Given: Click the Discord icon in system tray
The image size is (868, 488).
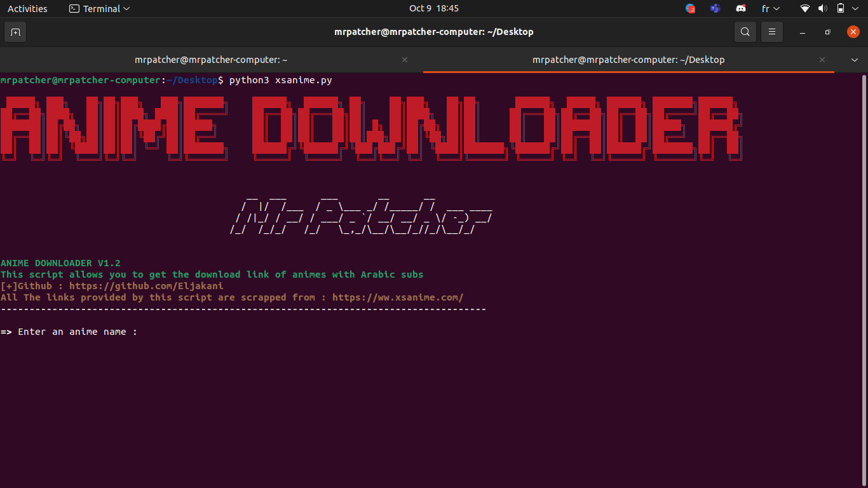Looking at the screenshot, I should click(740, 8).
